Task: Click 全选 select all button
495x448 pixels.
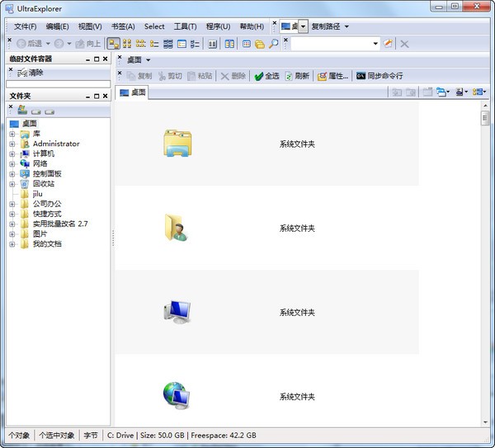Action: pos(267,76)
